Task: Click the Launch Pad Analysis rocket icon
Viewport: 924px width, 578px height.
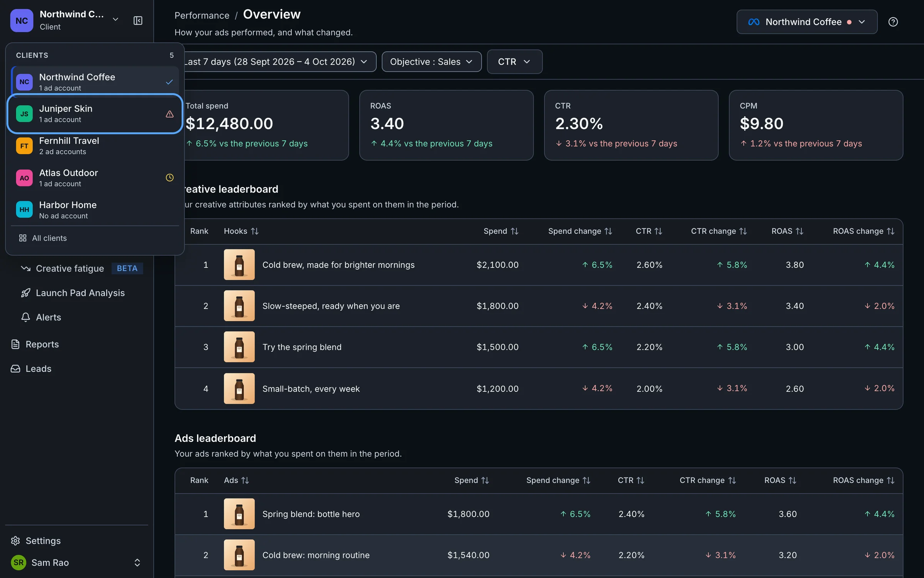Action: (x=26, y=293)
